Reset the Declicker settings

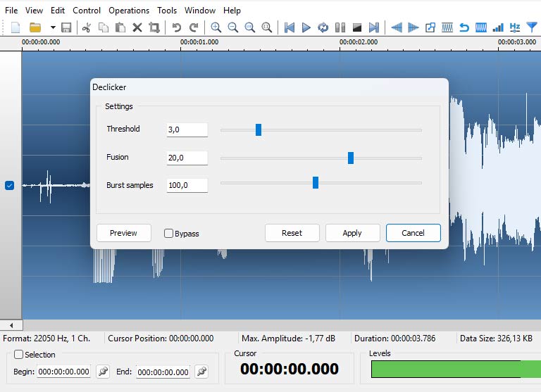[292, 233]
